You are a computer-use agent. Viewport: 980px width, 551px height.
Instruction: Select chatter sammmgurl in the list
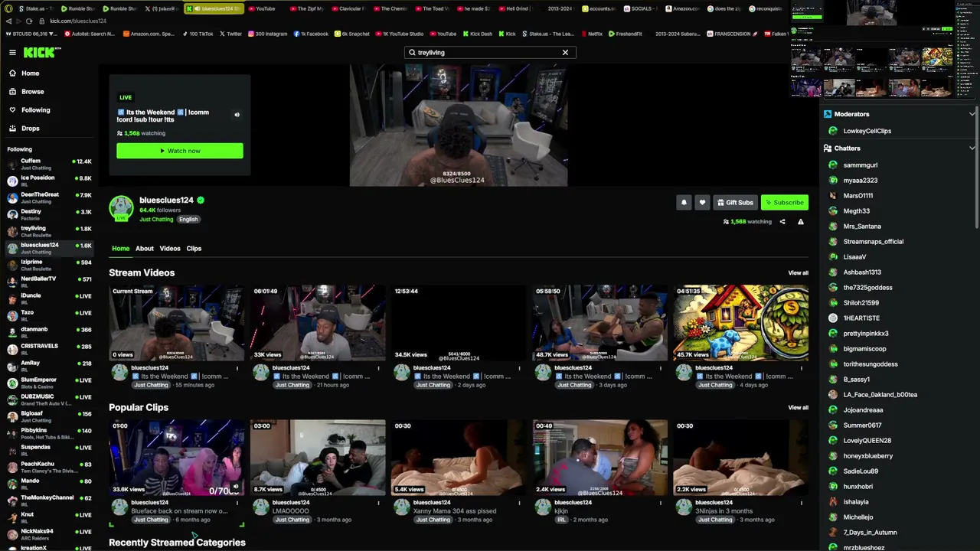pos(860,165)
